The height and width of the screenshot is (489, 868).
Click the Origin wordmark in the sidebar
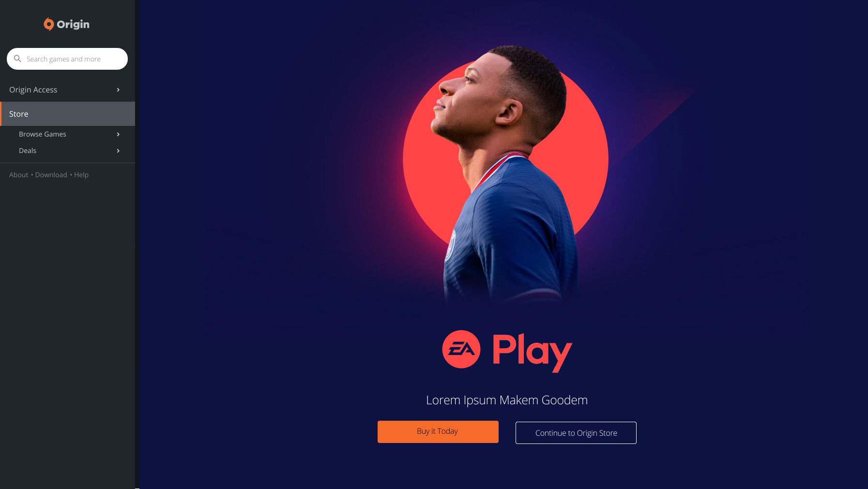point(73,25)
